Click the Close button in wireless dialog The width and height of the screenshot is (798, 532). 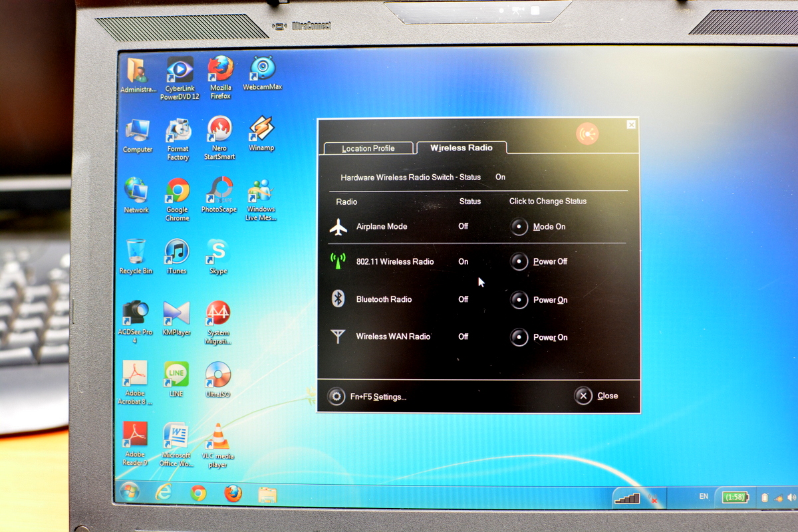coord(597,396)
